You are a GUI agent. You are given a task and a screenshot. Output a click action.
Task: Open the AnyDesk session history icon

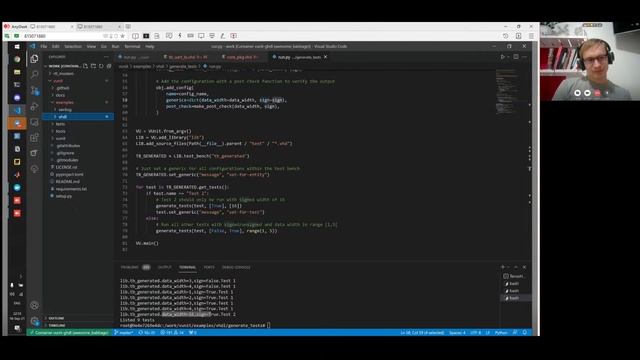[505, 36]
